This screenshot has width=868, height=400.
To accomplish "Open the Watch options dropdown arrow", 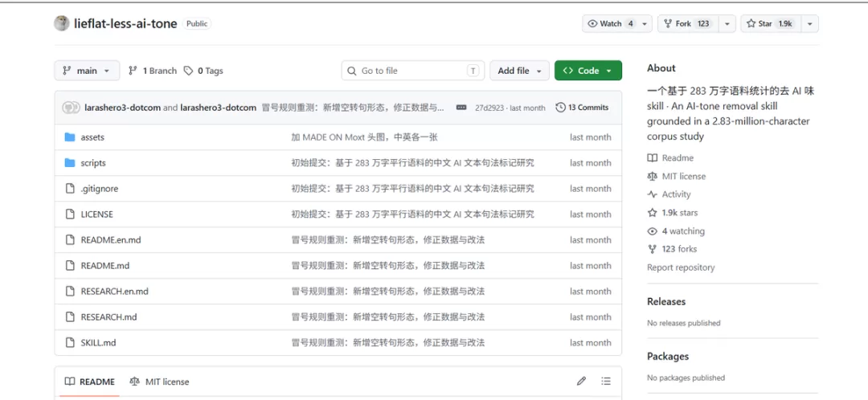I will click(x=645, y=24).
